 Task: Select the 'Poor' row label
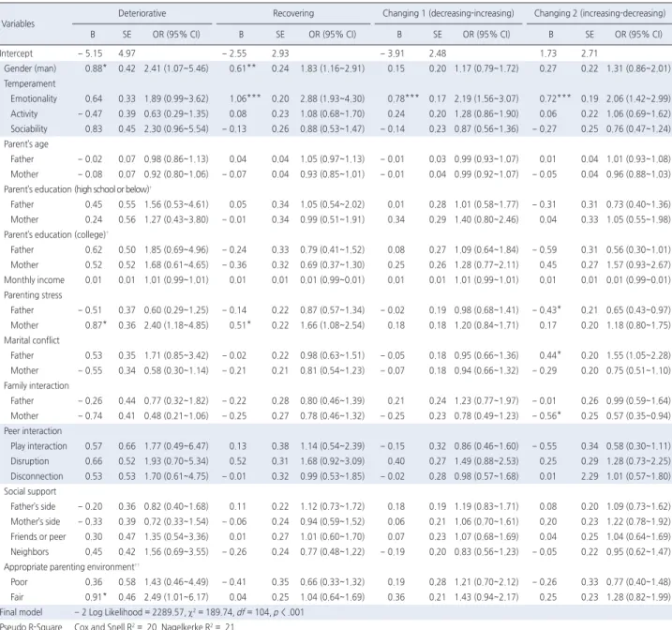point(19,582)
